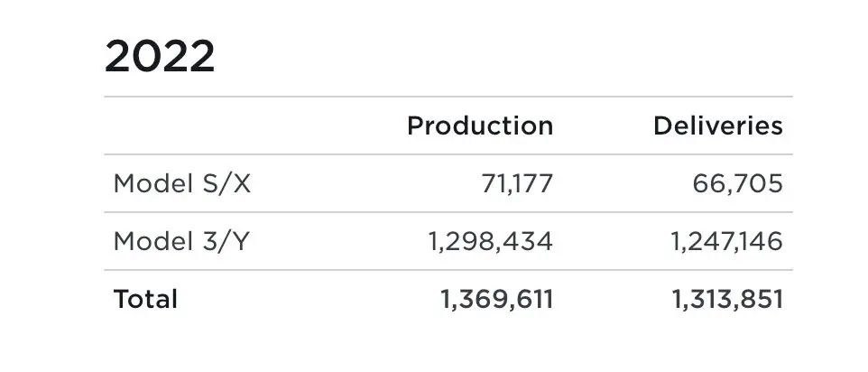Click the Model S/X row label
This screenshot has width=868, height=372.
tap(182, 183)
